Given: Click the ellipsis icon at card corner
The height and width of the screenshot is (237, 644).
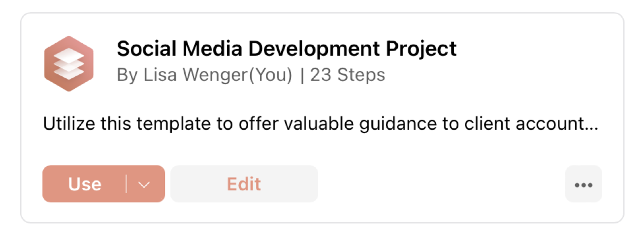Looking at the screenshot, I should [583, 184].
